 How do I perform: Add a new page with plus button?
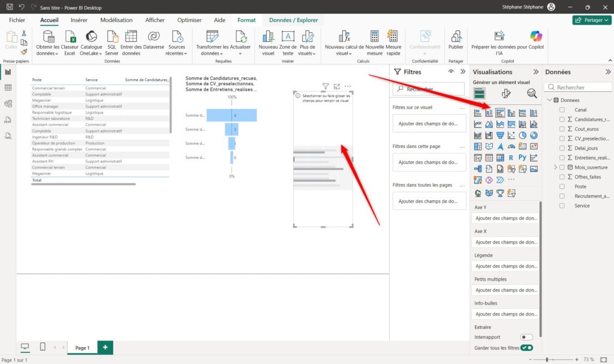click(x=105, y=347)
